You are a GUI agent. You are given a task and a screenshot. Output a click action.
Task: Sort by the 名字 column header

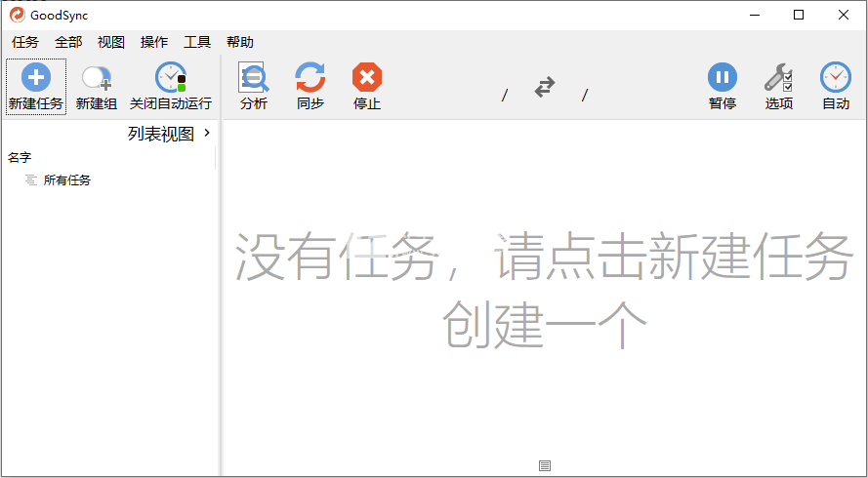pyautogui.click(x=20, y=158)
